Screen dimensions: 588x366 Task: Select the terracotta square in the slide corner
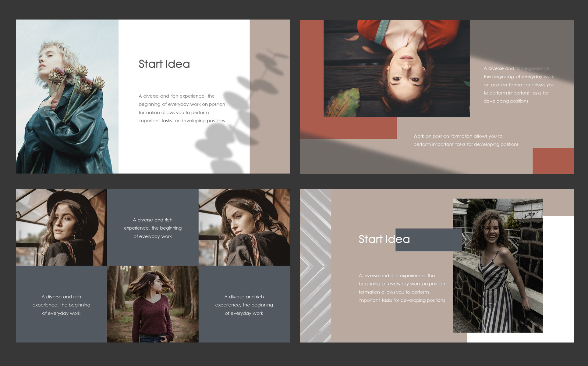point(553,161)
